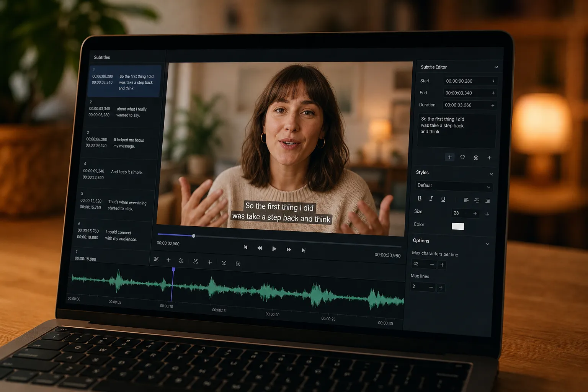Image resolution: width=588 pixels, height=392 pixels.
Task: Align subtitle text right
Action: [x=487, y=201]
